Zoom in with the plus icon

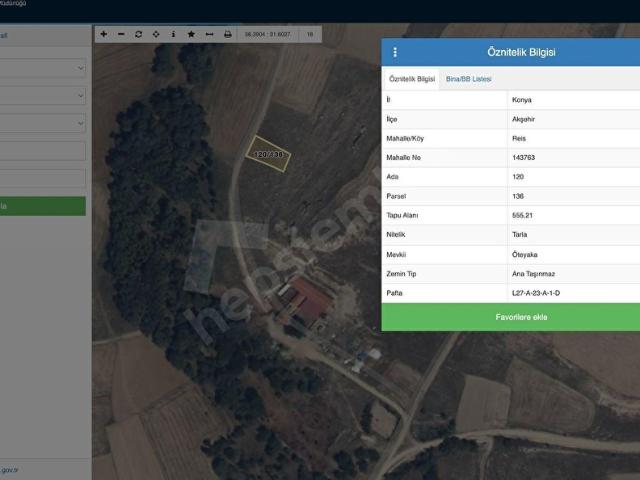(x=104, y=34)
